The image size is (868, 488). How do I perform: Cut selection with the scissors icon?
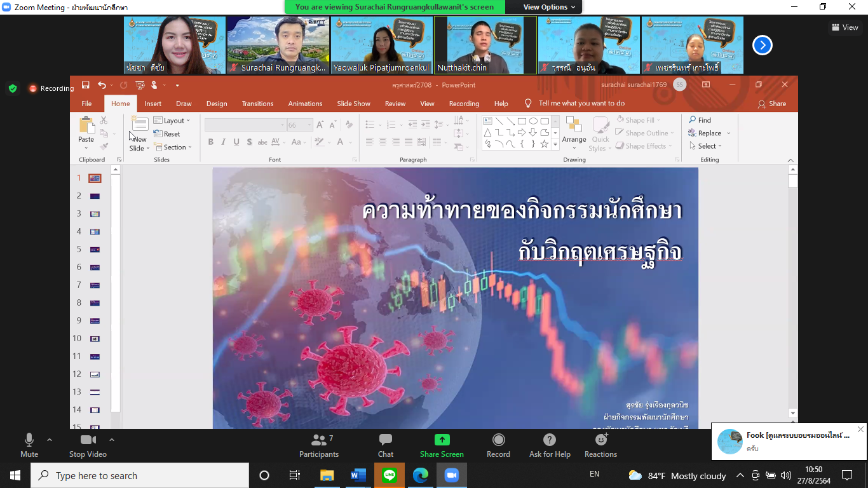[x=104, y=120]
